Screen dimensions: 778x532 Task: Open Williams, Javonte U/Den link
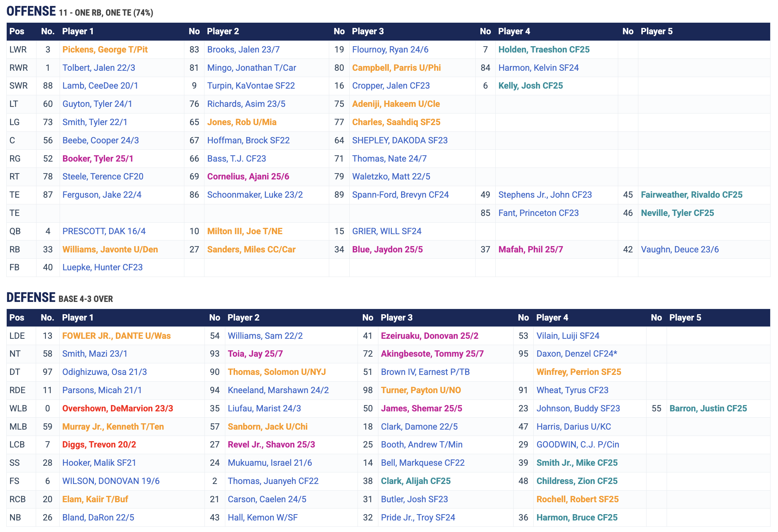point(110,249)
